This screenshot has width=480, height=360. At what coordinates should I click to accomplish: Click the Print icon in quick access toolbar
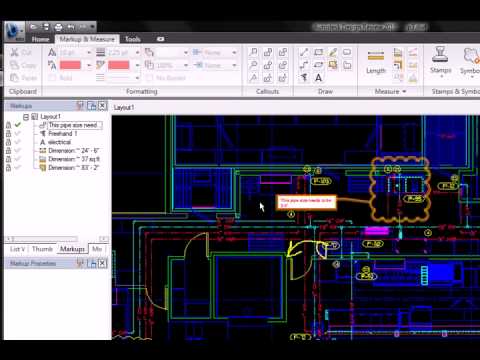coord(58,27)
